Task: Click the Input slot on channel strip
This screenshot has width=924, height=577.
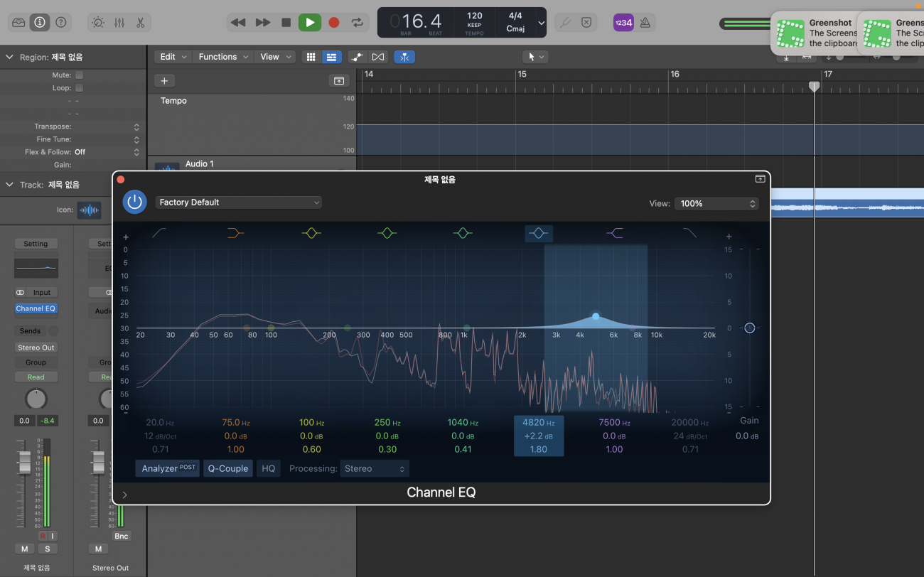Action: 42,293
